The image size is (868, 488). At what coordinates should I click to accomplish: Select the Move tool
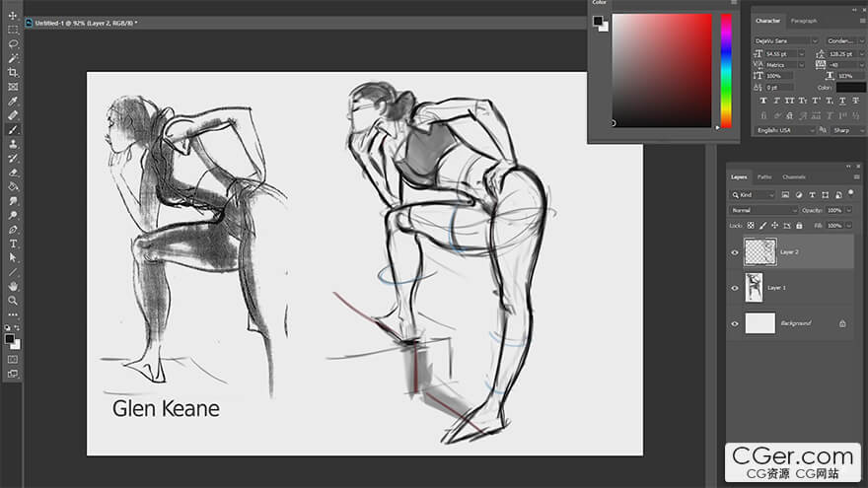13,15
